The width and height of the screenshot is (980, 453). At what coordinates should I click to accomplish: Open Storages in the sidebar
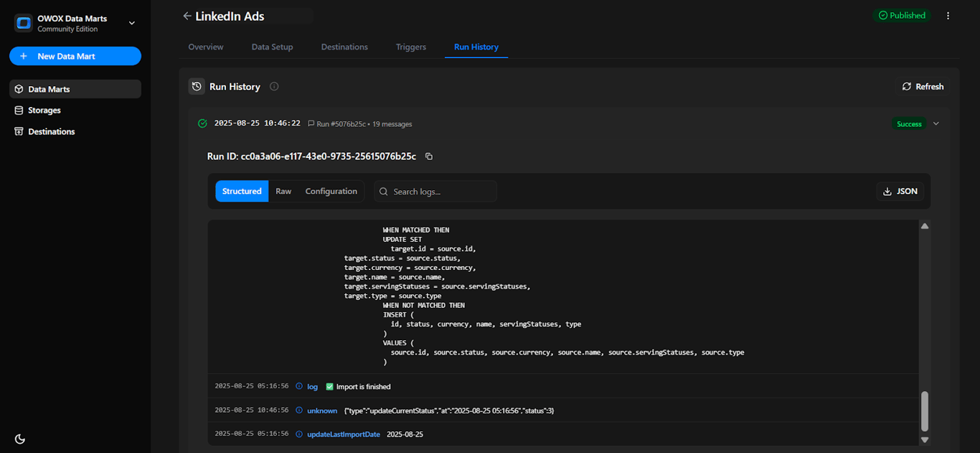75,111
